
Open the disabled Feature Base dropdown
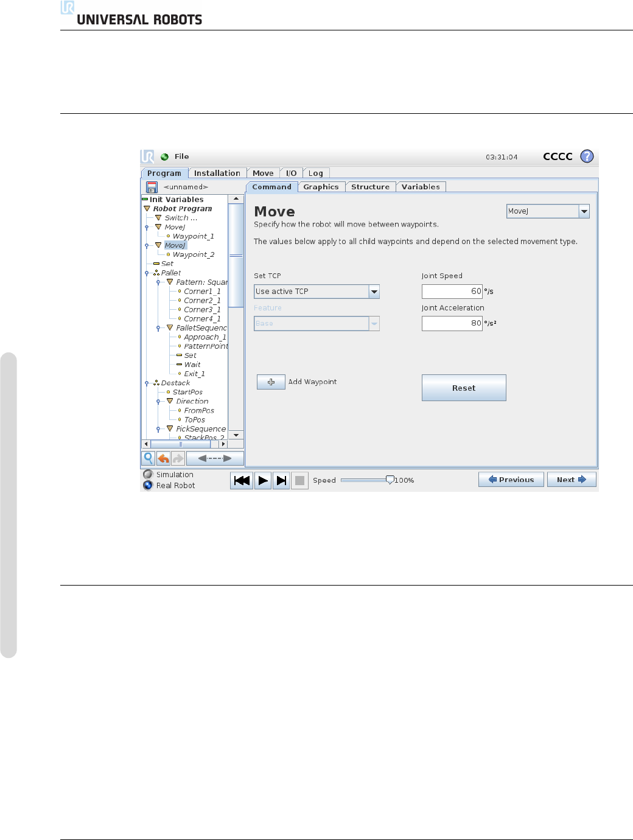tap(316, 324)
